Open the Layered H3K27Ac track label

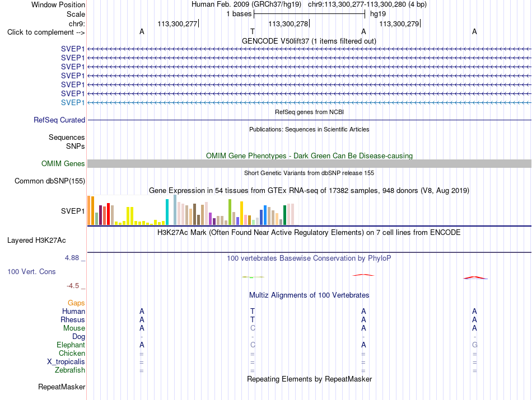click(x=36, y=241)
